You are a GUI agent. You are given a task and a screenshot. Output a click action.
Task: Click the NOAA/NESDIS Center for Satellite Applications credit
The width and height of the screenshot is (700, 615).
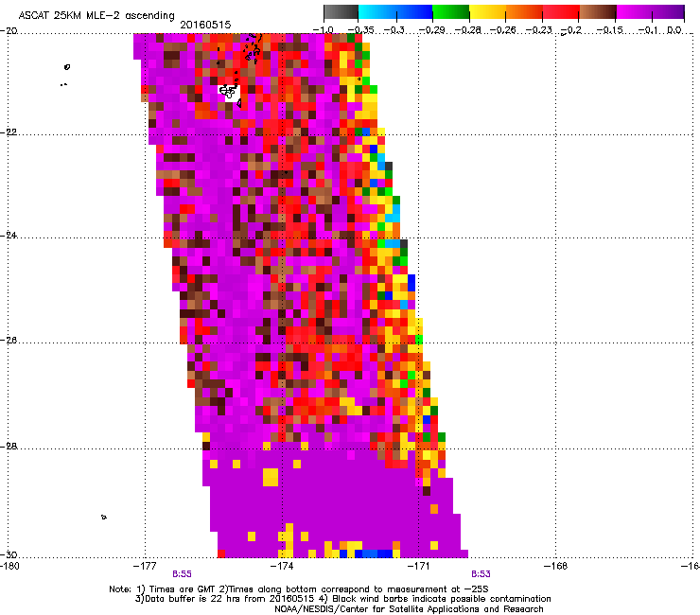[x=409, y=609]
